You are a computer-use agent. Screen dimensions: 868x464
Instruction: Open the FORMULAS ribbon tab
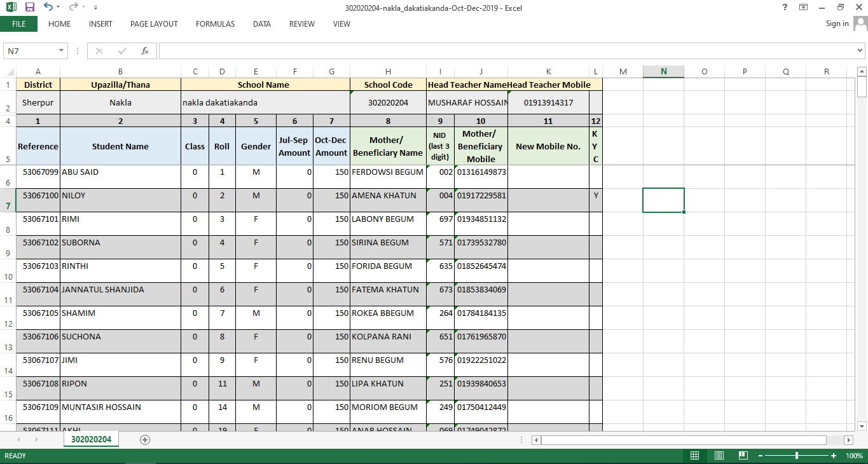215,24
